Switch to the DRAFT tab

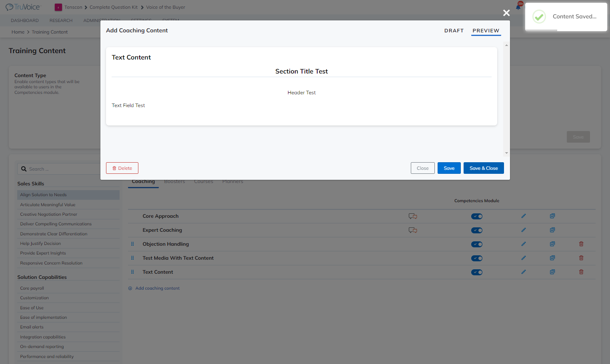pos(454,31)
